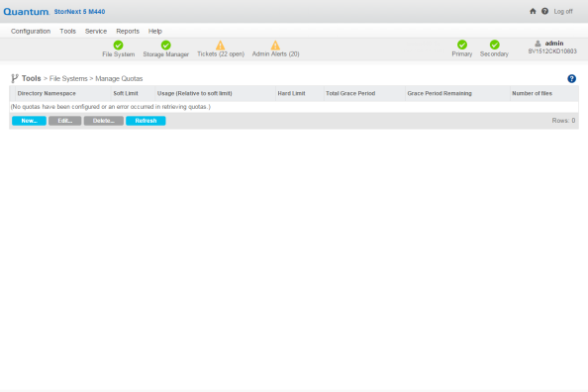Click the Storage Manager status icon
Image resolution: width=588 pixels, height=392 pixels.
pos(165,45)
